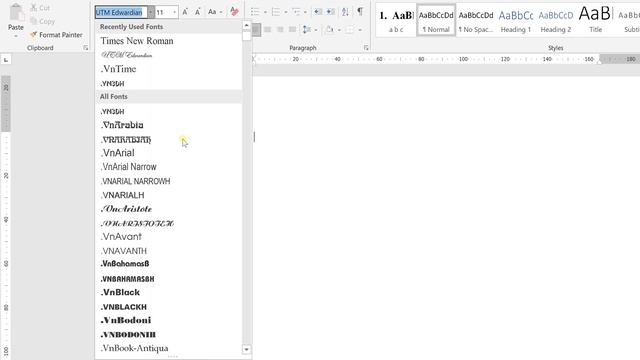
Task: Open the Paste options arrow below Paste
Action: point(16,36)
